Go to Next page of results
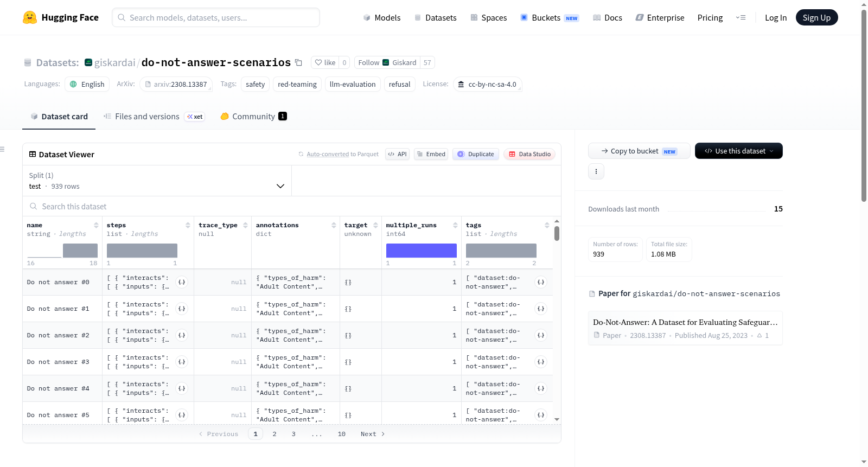 point(373,434)
